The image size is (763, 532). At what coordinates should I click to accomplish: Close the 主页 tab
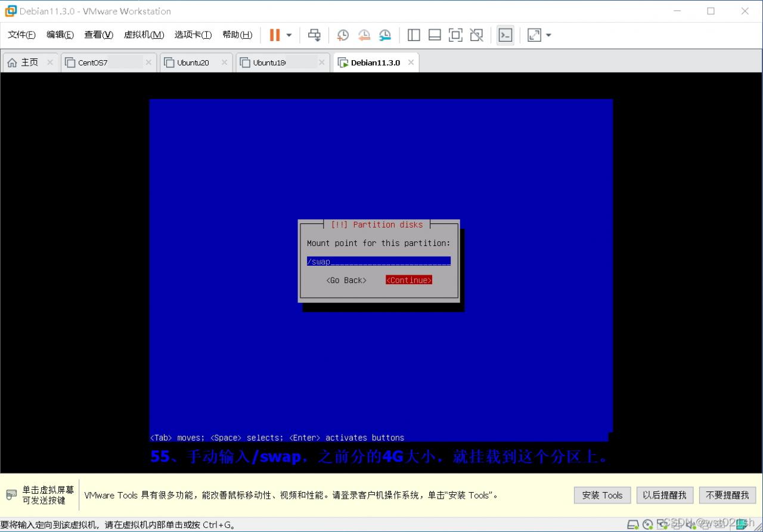coord(50,63)
